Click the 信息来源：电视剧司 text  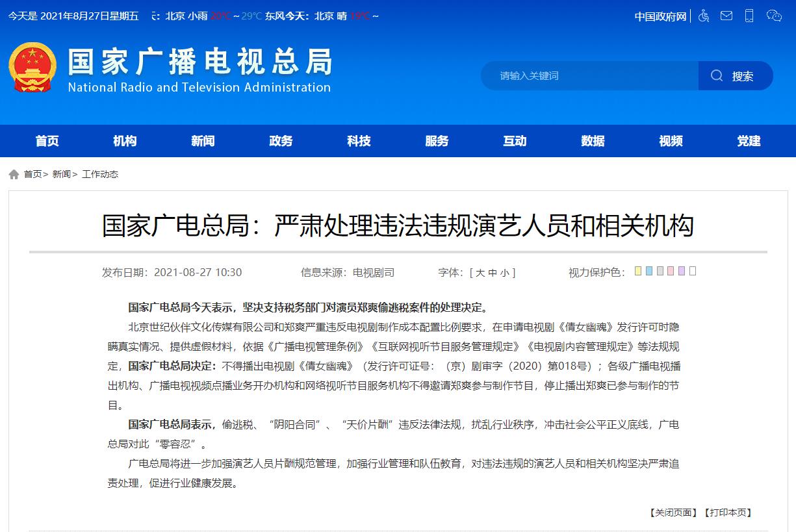click(x=347, y=273)
